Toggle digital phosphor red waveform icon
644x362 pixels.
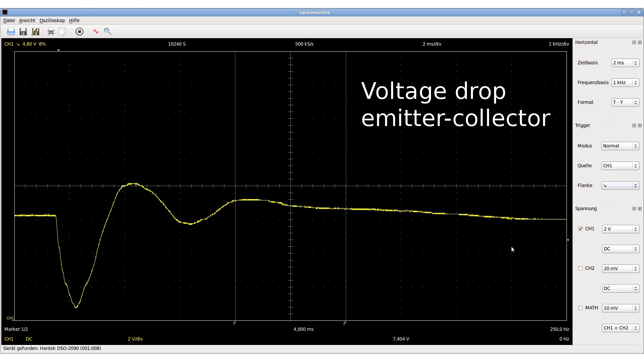click(96, 32)
